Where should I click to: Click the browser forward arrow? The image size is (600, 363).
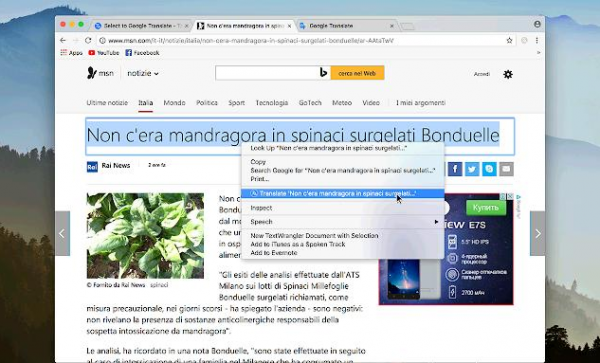point(75,40)
